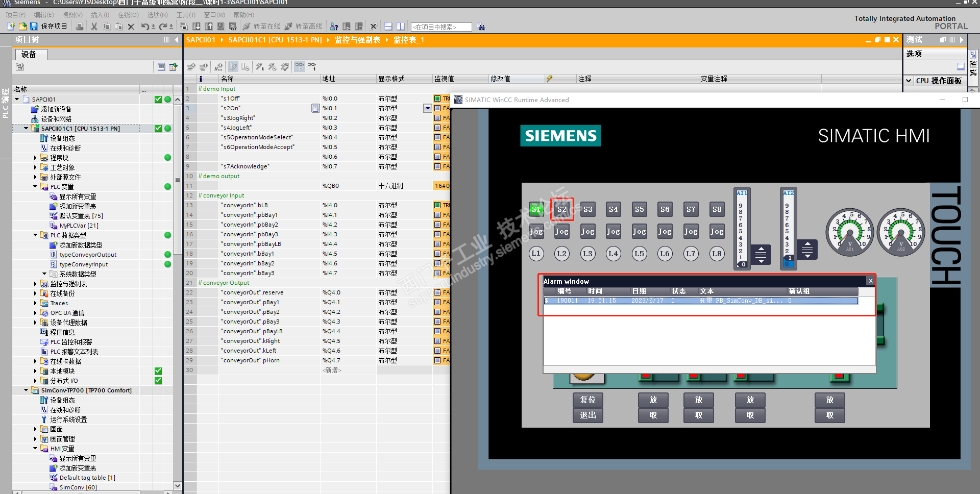
Task: Expand the Traces tree node
Action: [35, 303]
